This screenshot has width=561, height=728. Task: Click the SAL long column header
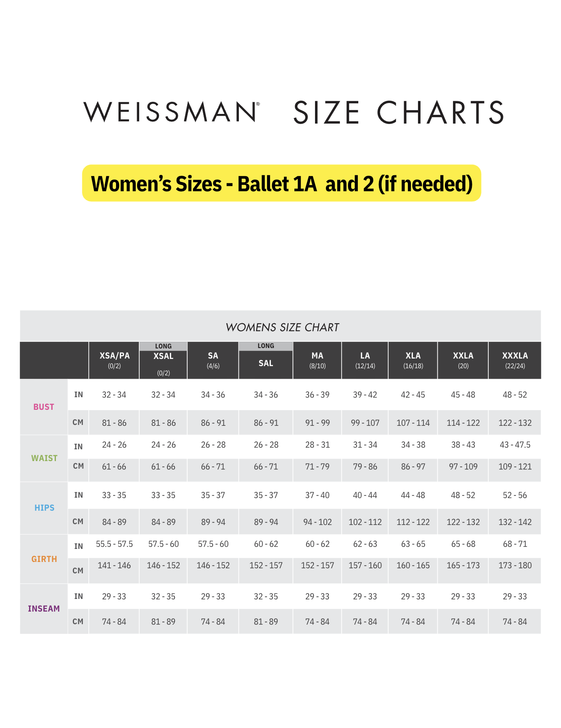266,360
